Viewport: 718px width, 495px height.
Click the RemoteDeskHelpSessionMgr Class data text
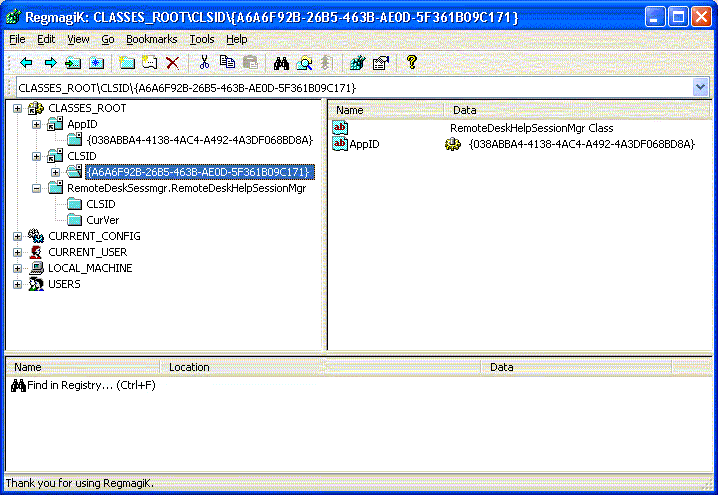click(x=532, y=128)
